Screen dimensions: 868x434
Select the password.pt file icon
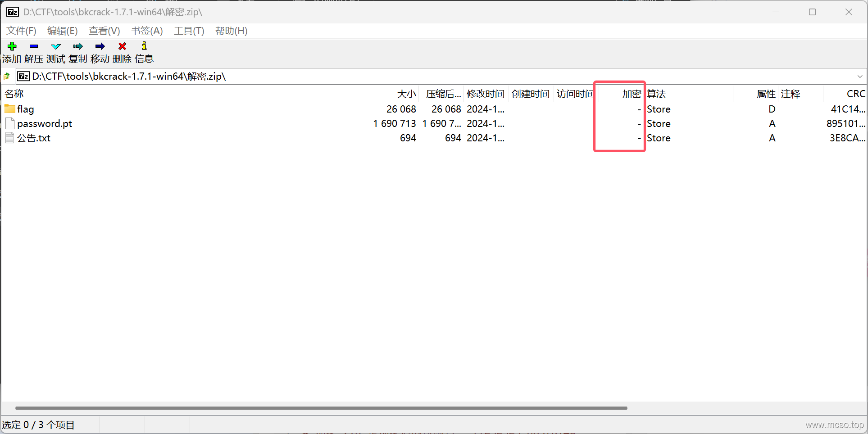(10, 123)
